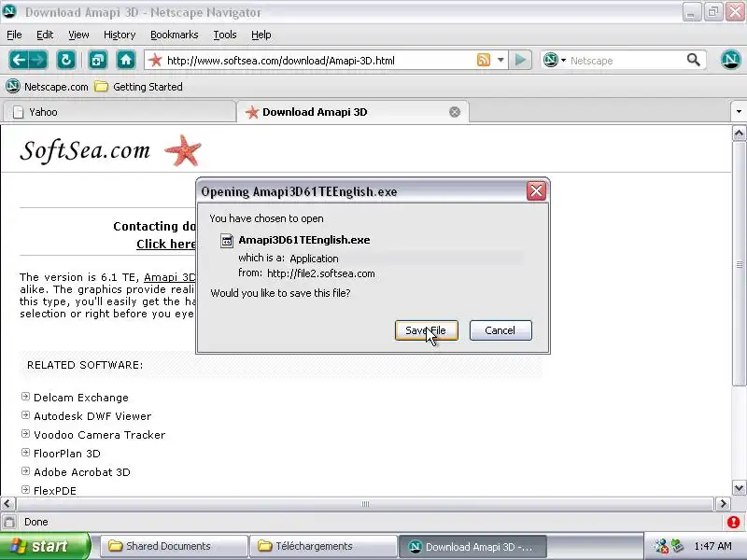Open the FloorPlan 3D link
Viewport: 747px width, 560px height.
(x=67, y=454)
